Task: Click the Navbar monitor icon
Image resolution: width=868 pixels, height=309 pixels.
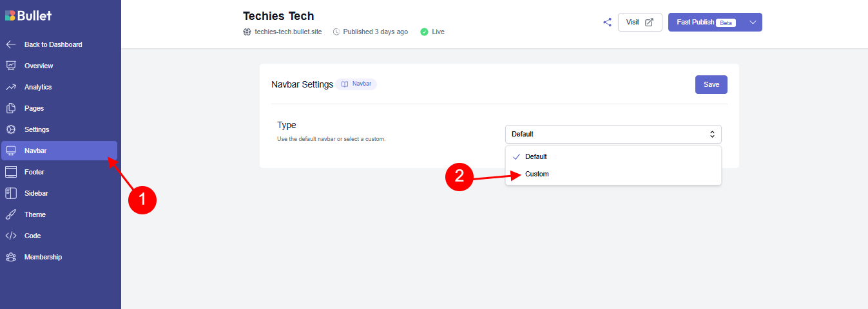Action: pos(10,151)
